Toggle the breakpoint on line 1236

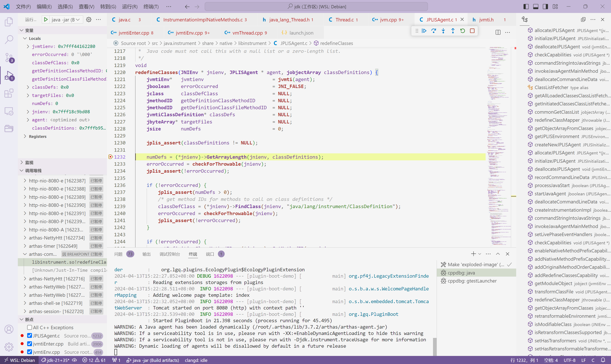click(x=110, y=185)
